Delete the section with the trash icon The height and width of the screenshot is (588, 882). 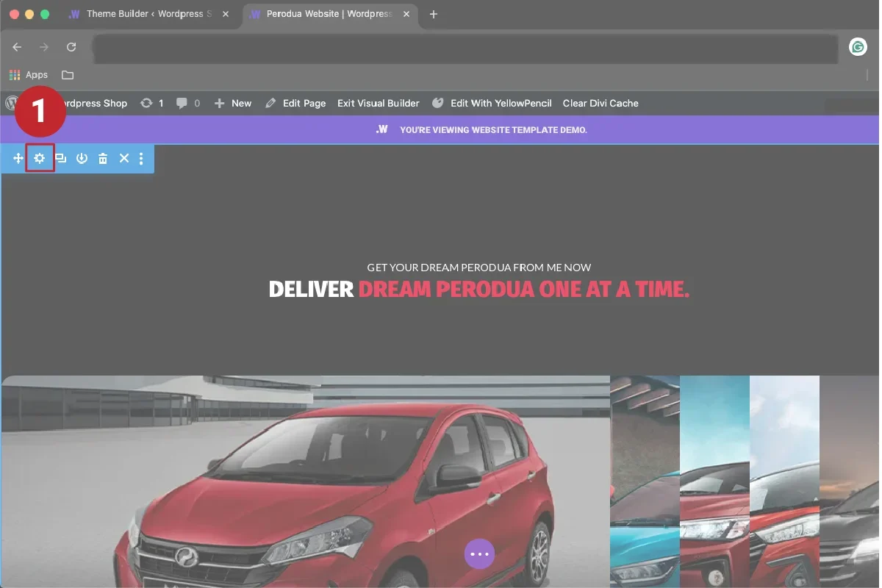[103, 159]
